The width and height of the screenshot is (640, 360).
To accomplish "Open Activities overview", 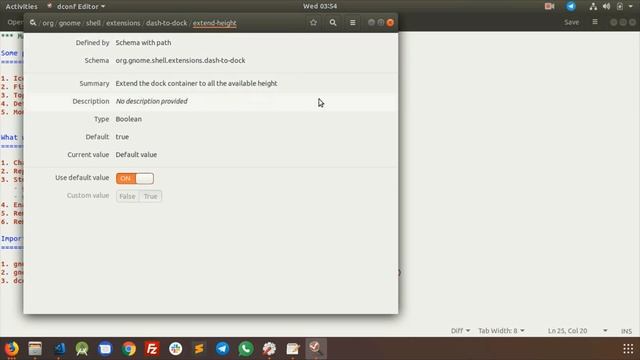I will 21,7.
